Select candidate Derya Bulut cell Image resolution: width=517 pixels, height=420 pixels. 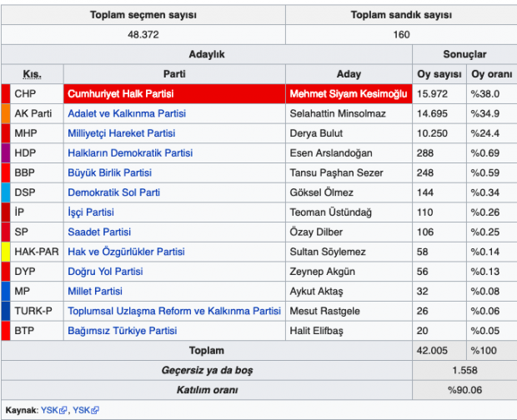pyautogui.click(x=349, y=133)
